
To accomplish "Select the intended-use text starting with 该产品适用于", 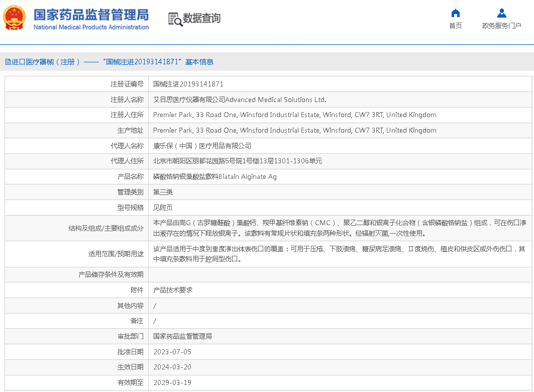I will coord(339,254).
